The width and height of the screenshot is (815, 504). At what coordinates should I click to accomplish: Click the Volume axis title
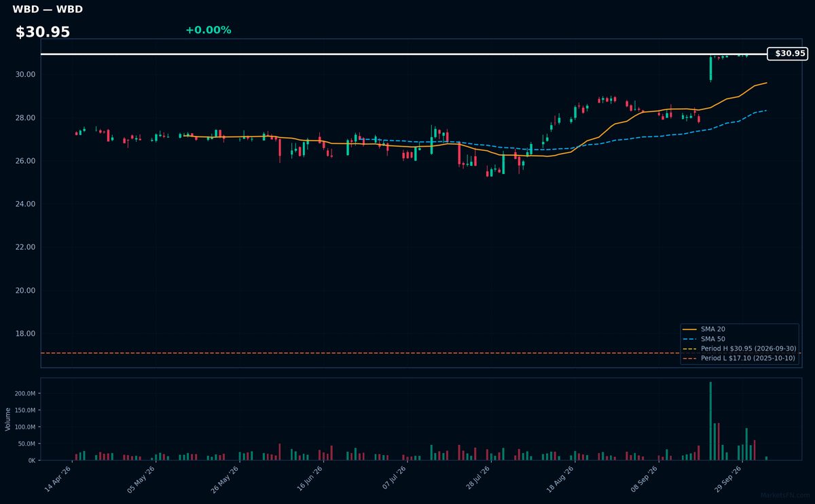pos(8,419)
